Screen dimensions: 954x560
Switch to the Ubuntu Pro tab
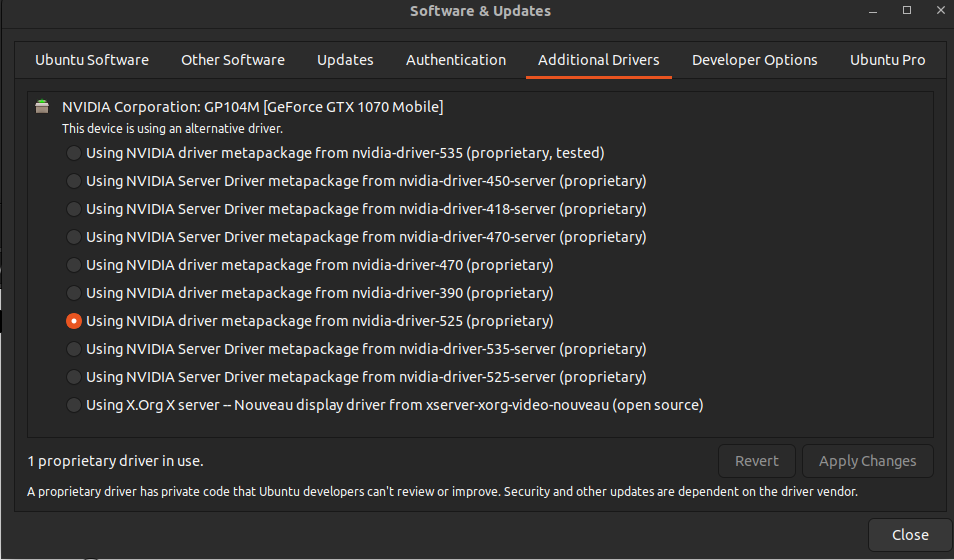click(x=887, y=60)
